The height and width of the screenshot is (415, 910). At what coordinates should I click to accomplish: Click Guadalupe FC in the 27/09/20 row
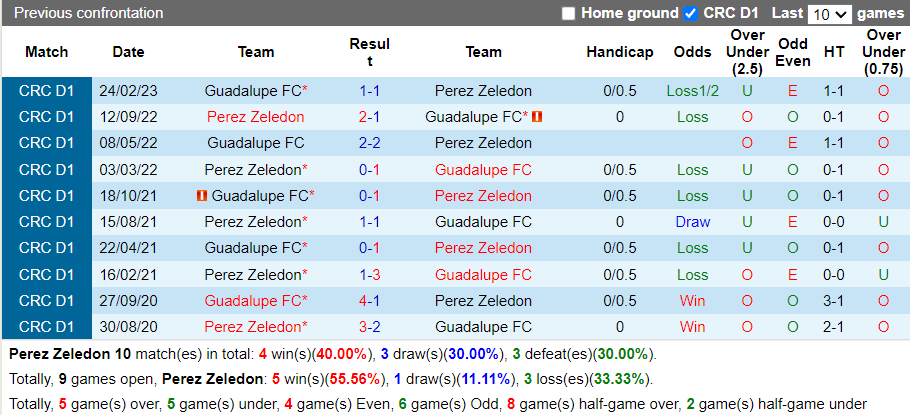[252, 300]
